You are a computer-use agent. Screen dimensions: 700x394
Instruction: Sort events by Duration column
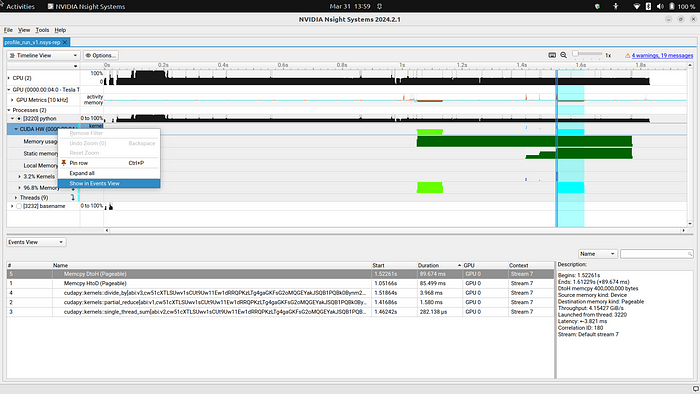[x=439, y=265]
